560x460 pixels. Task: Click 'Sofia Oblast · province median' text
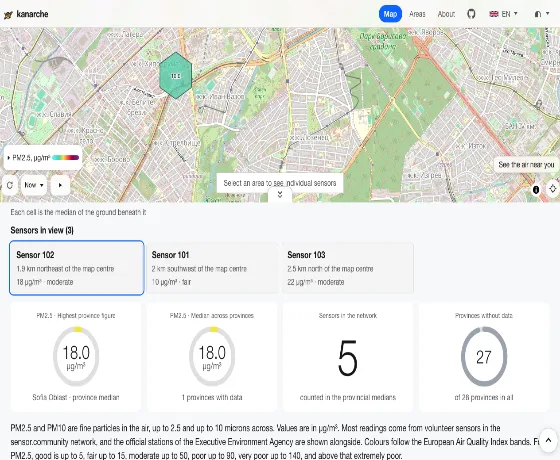click(x=76, y=397)
